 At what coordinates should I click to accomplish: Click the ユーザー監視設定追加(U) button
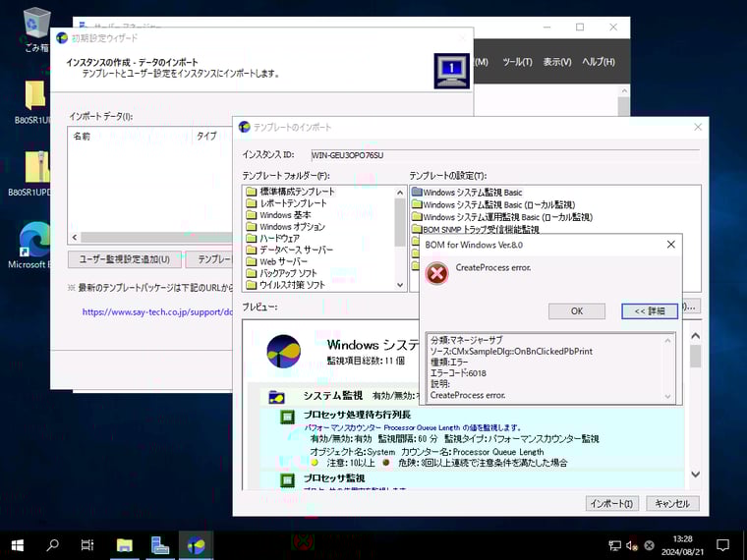click(124, 259)
